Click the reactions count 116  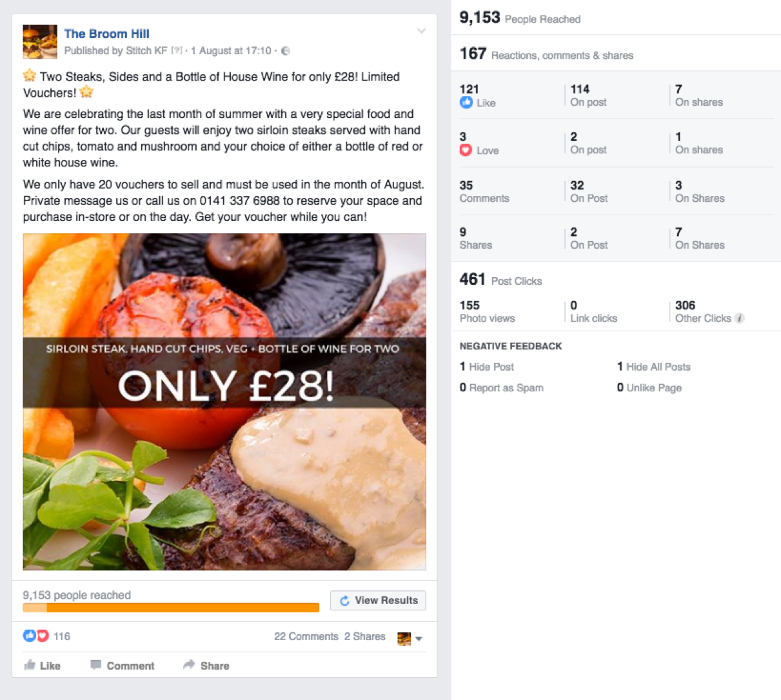[62, 636]
